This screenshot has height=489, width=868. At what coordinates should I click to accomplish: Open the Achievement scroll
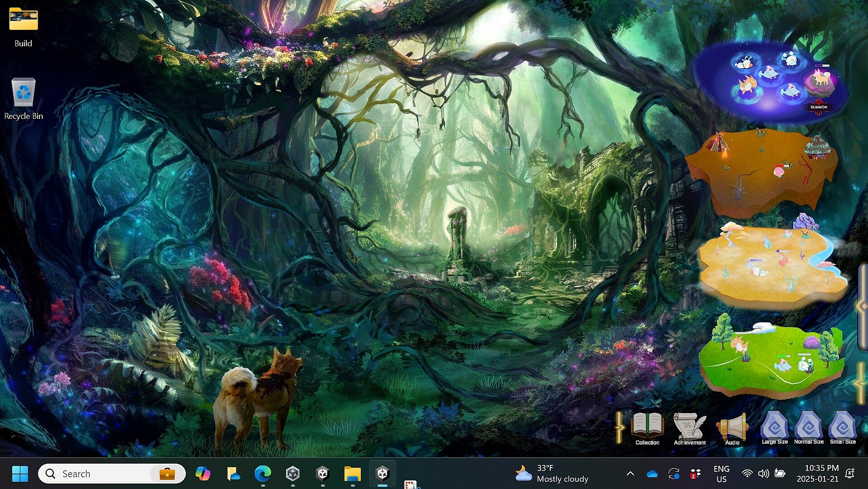coord(689,428)
